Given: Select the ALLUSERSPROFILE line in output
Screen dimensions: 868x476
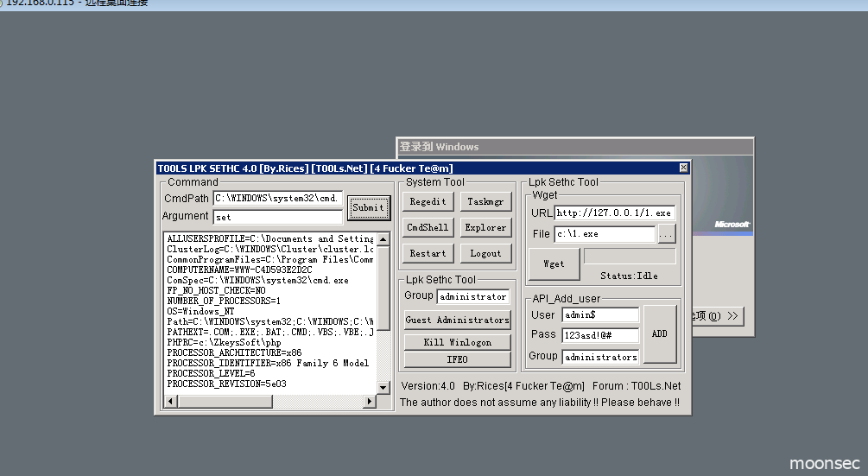Looking at the screenshot, I should coord(270,238).
